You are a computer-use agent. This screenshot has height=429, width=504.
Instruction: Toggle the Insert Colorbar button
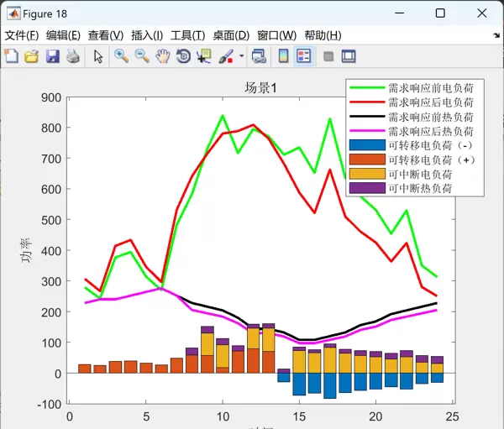pos(284,56)
